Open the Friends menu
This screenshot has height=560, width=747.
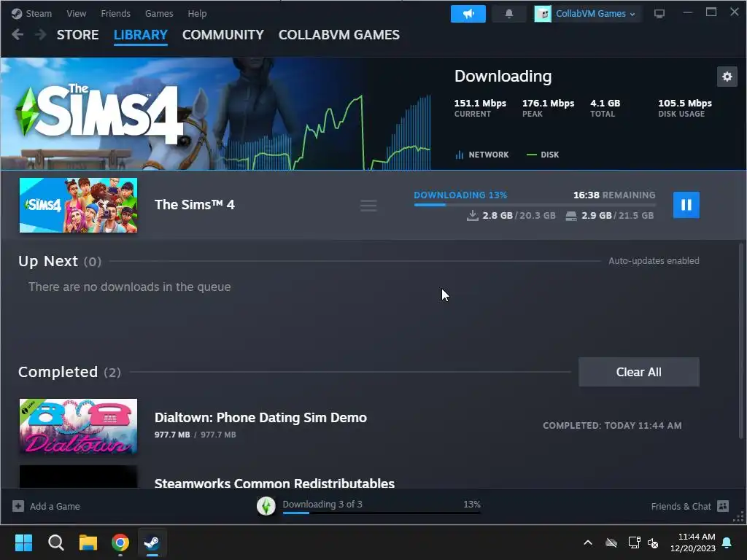[115, 13]
